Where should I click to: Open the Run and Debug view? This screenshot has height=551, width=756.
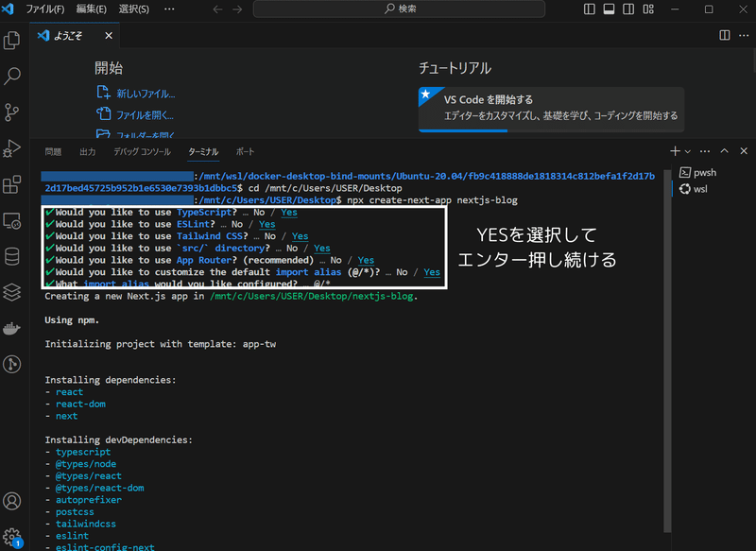(x=12, y=148)
